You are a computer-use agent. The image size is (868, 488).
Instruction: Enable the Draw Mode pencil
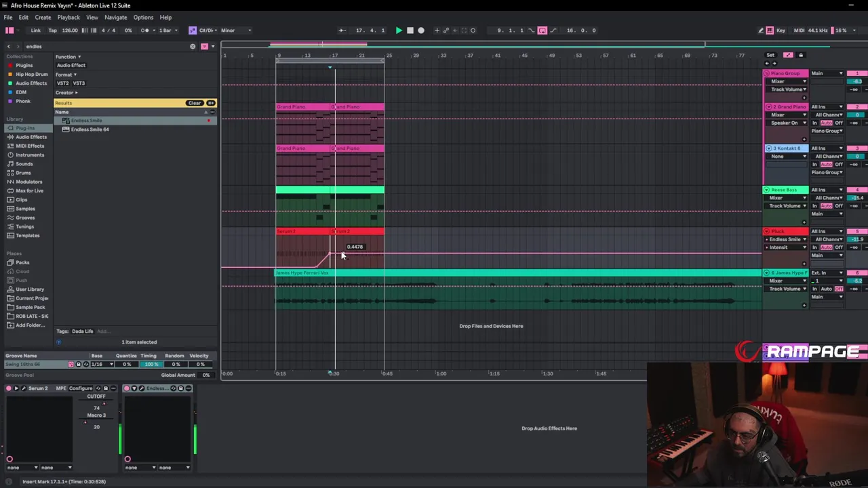pos(760,30)
